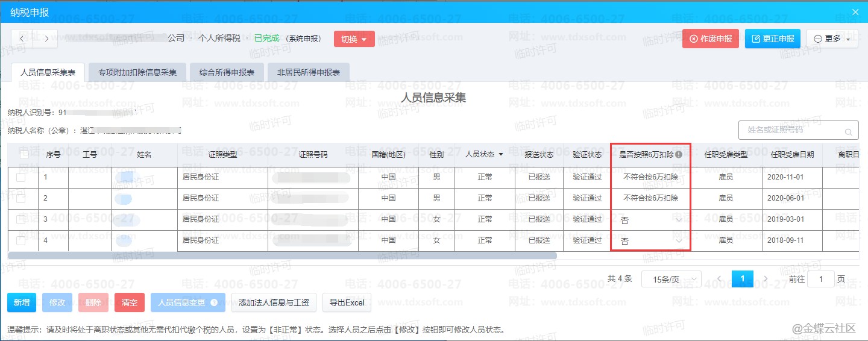Go to previous page arrow in pagination

pyautogui.click(x=719, y=279)
